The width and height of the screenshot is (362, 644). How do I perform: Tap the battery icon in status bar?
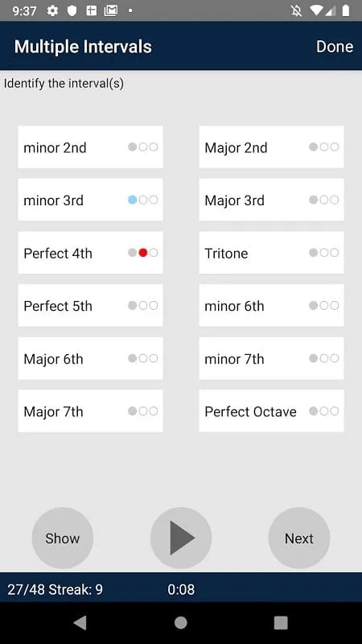coord(346,10)
